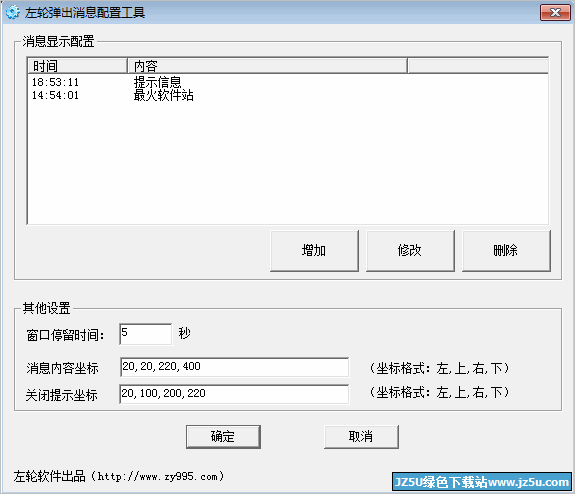Focus the 关闭提示坐标 input field
575x494 pixels.
point(234,394)
